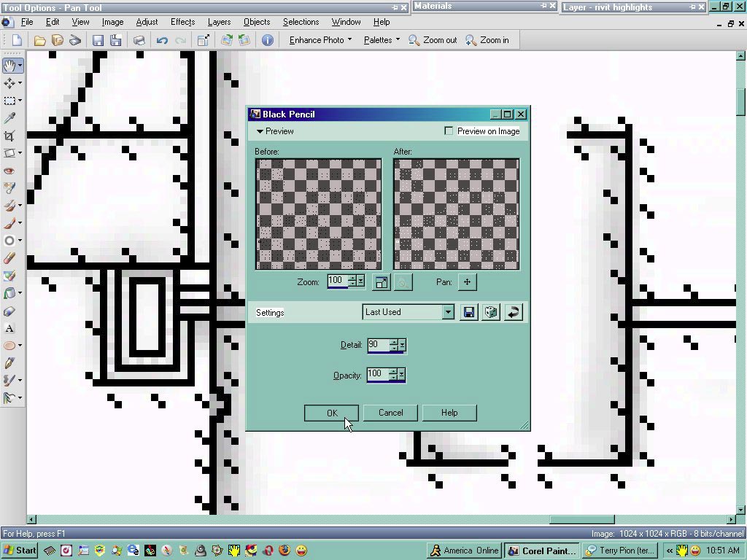Open the Layers menu
The width and height of the screenshot is (747, 560).
[x=219, y=22]
